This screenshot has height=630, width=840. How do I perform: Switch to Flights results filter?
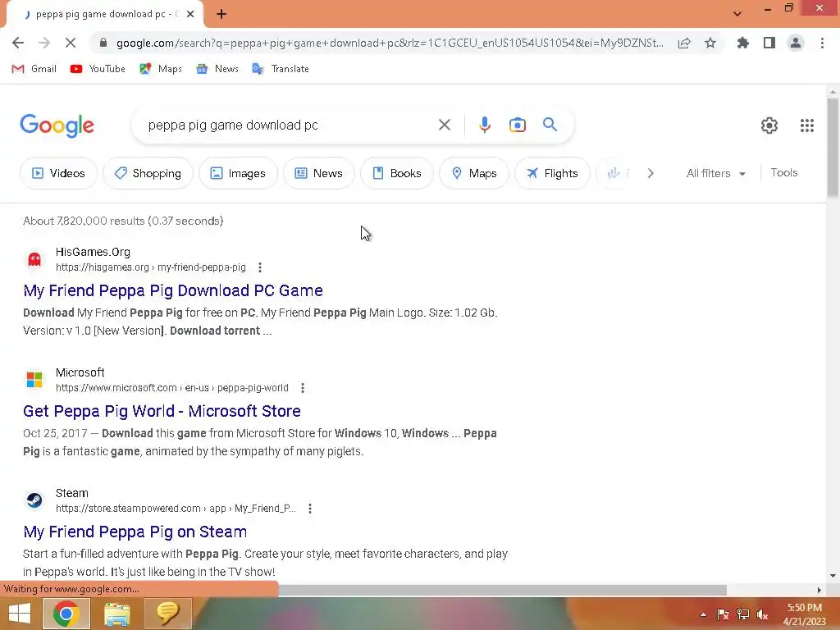pos(552,173)
